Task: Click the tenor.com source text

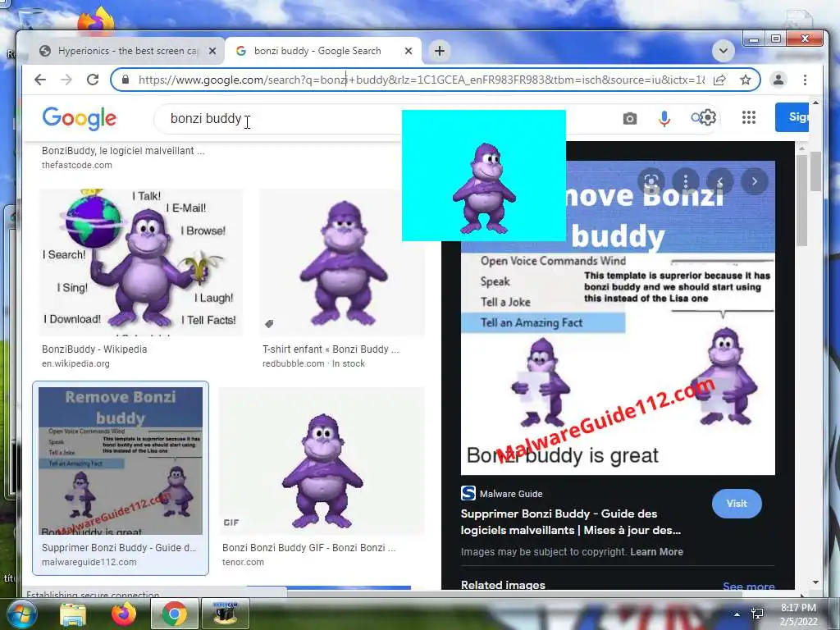Action: click(243, 562)
